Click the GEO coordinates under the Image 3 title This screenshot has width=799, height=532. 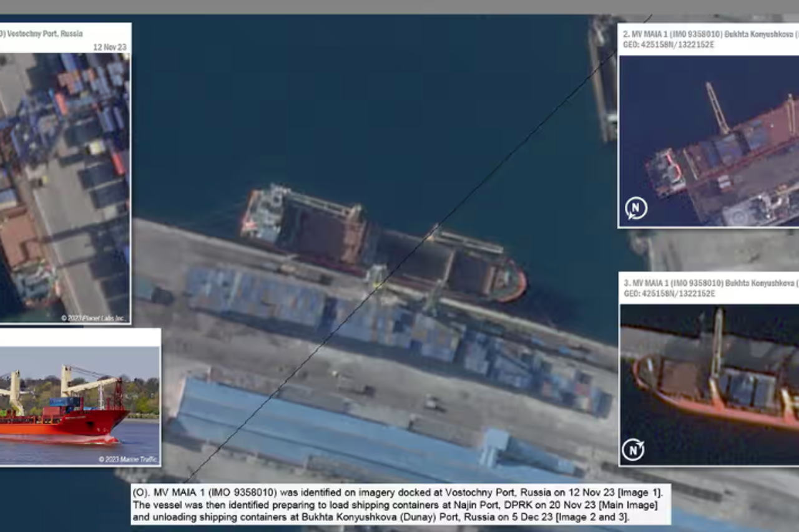point(669,294)
